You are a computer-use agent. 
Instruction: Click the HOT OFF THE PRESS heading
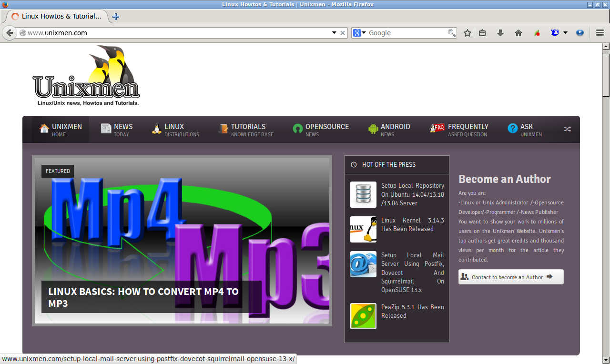389,164
